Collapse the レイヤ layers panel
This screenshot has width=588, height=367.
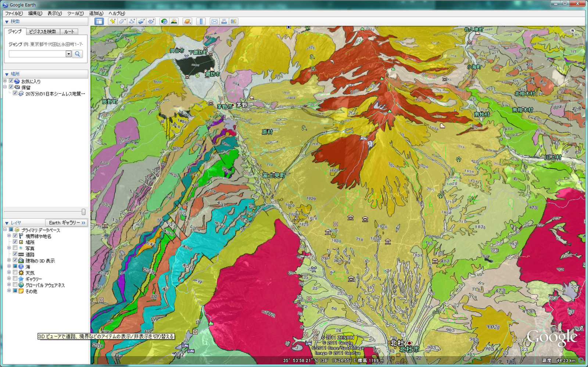[x=7, y=223]
